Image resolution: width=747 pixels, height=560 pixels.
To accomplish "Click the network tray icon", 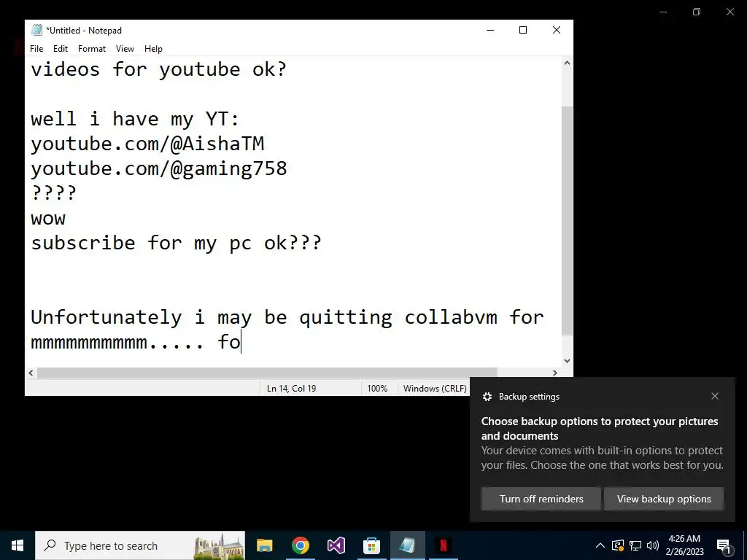I will 635,545.
